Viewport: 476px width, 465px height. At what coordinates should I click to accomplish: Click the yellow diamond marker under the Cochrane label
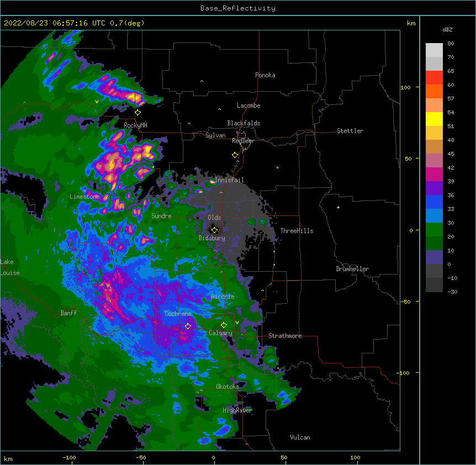[188, 326]
